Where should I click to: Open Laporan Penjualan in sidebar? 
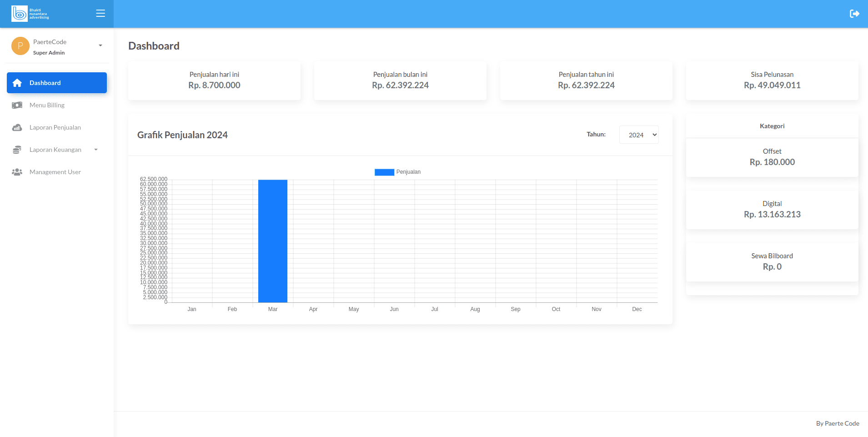[55, 127]
